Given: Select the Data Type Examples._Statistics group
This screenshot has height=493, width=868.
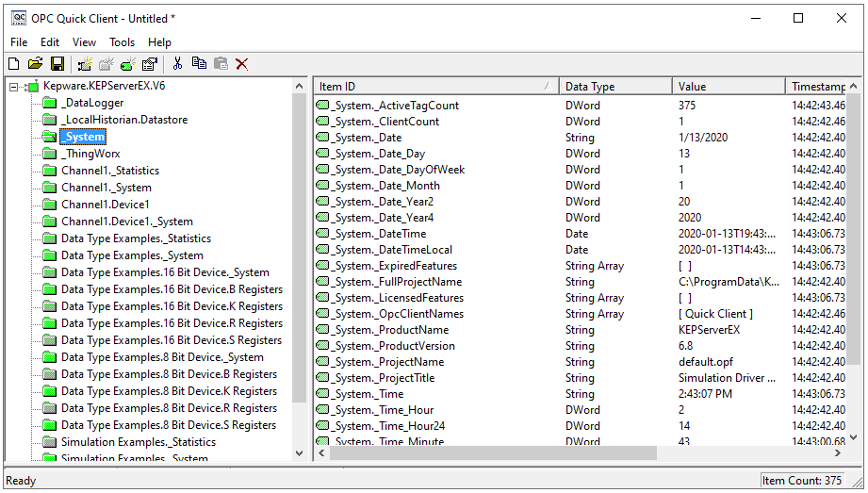Looking at the screenshot, I should coord(136,238).
